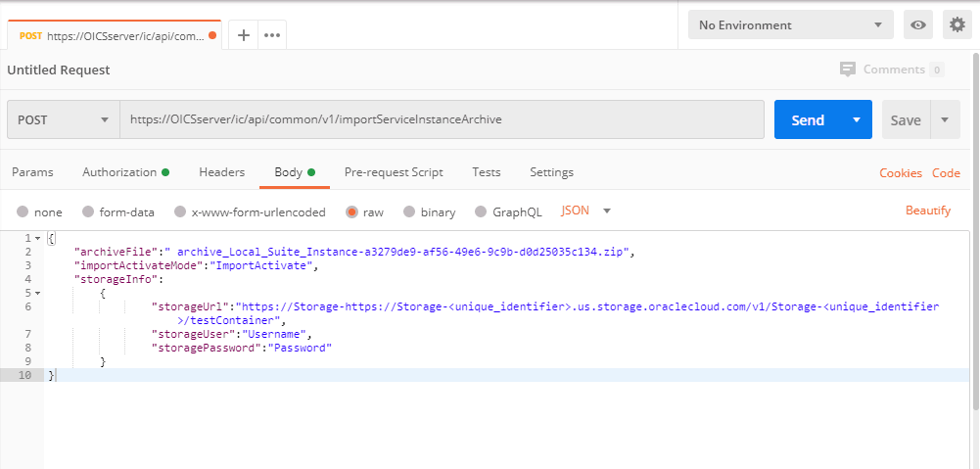Click the environment quick look eye icon

pyautogui.click(x=918, y=25)
